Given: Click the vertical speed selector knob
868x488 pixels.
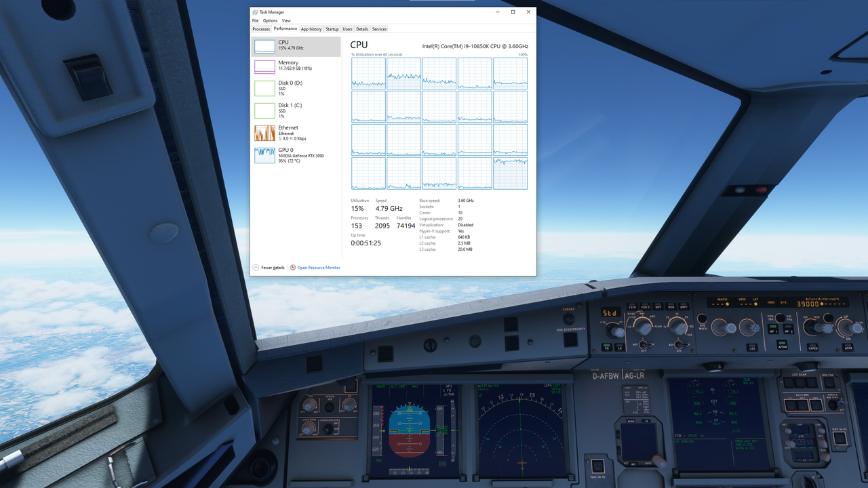Looking at the screenshot, I should click(850, 328).
